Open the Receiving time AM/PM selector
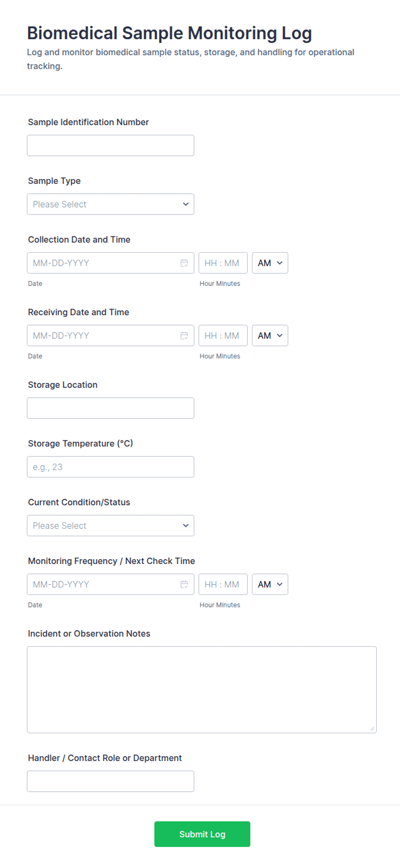400x868 pixels. [270, 336]
